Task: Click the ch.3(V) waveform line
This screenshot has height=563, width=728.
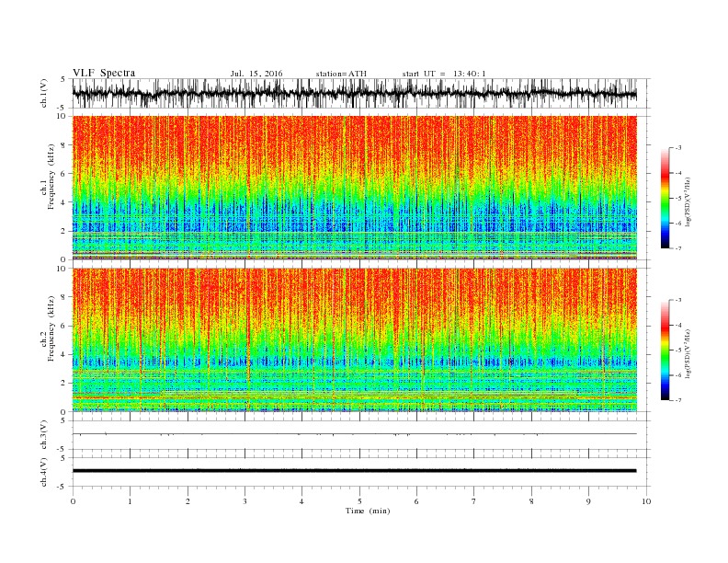Action: [354, 434]
